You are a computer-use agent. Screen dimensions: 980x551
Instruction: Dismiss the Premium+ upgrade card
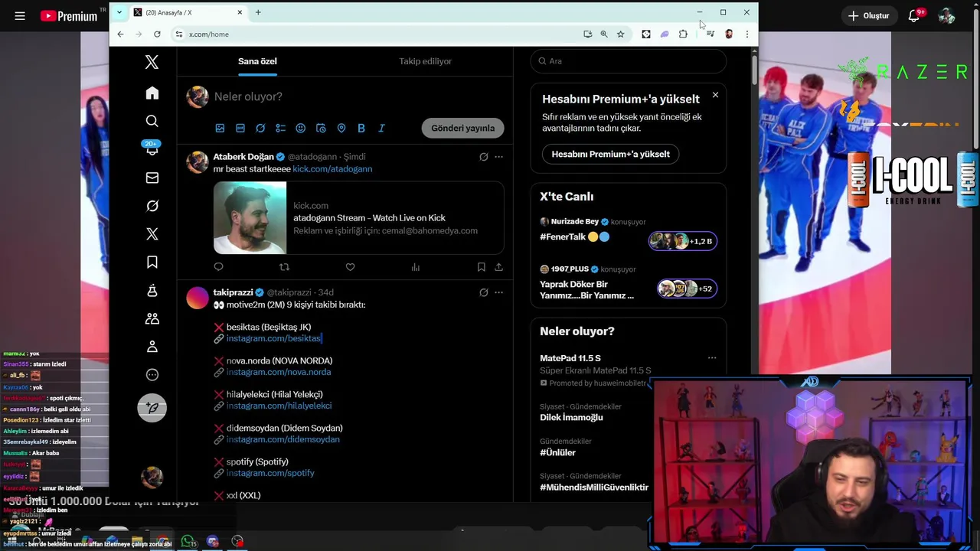(715, 95)
